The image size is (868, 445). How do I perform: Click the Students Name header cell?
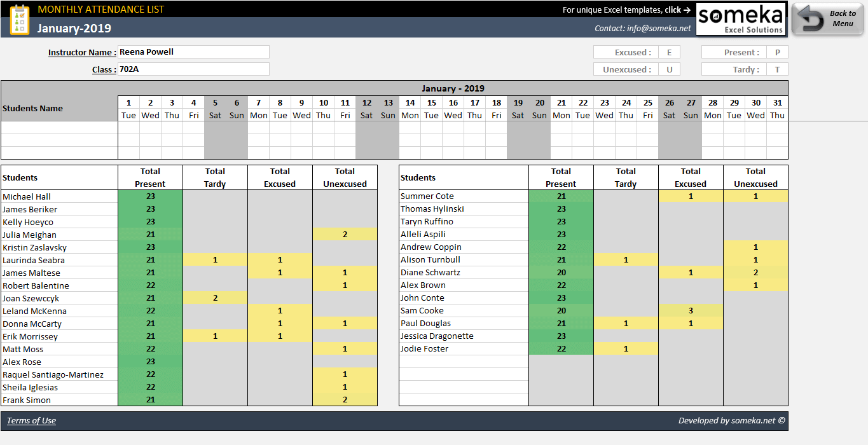[x=59, y=108]
